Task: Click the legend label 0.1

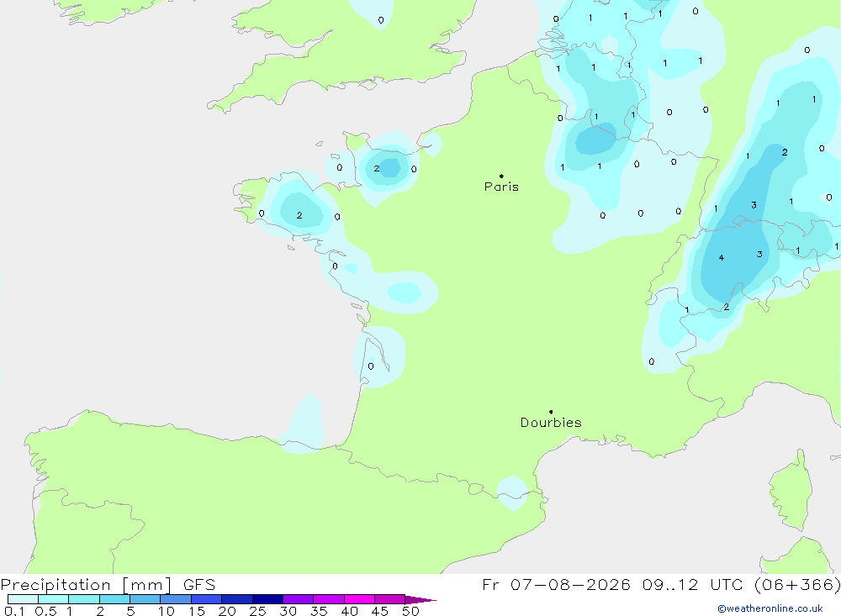Action: coord(14,611)
